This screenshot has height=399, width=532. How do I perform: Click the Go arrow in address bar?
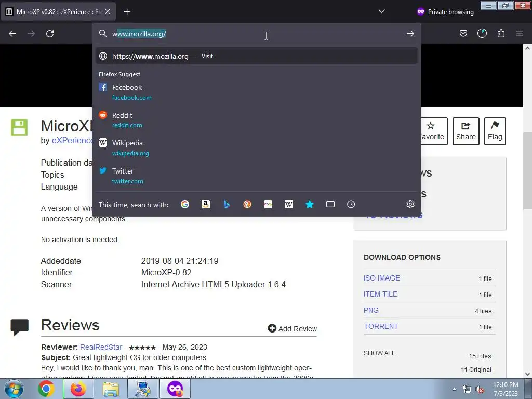410,34
